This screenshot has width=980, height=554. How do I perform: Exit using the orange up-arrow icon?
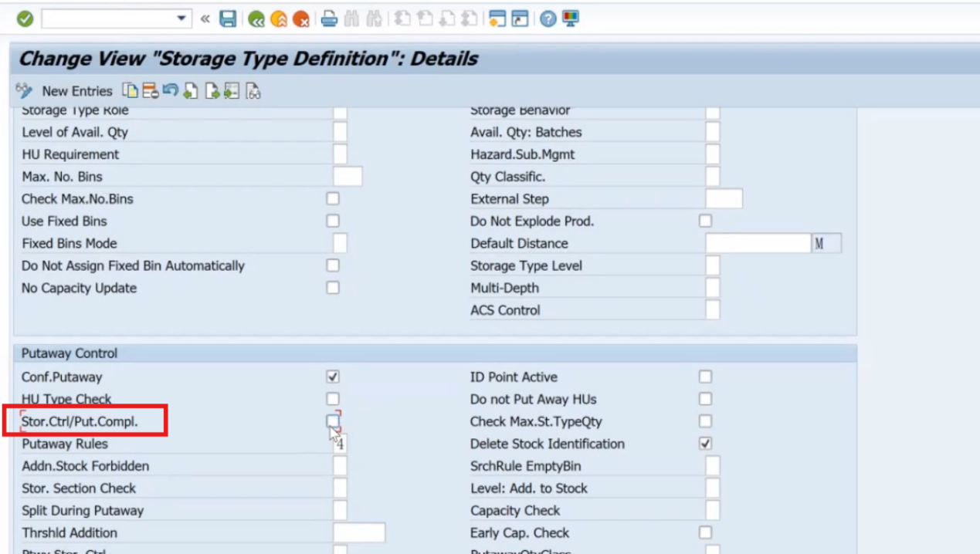[x=279, y=19]
